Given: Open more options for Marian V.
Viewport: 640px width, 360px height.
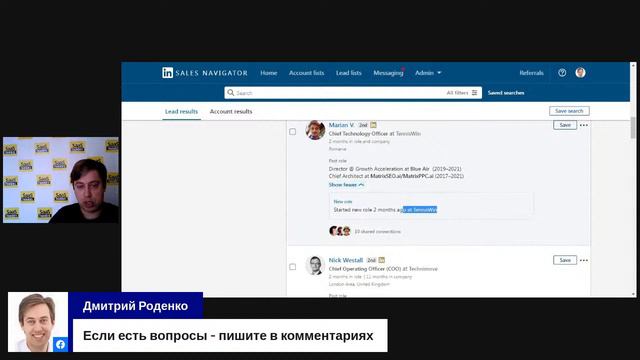Looking at the screenshot, I should click(584, 125).
